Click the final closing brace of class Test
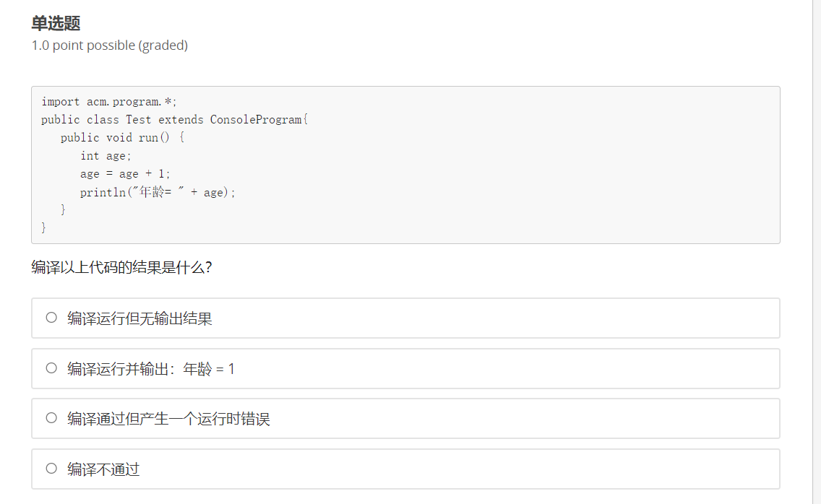Viewport: 821px width, 504px height. pos(43,227)
